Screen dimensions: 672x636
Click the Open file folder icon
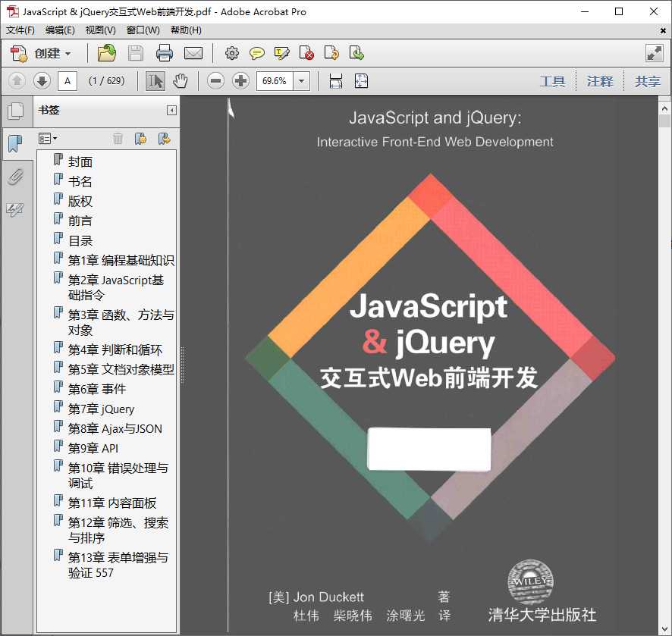pos(107,54)
